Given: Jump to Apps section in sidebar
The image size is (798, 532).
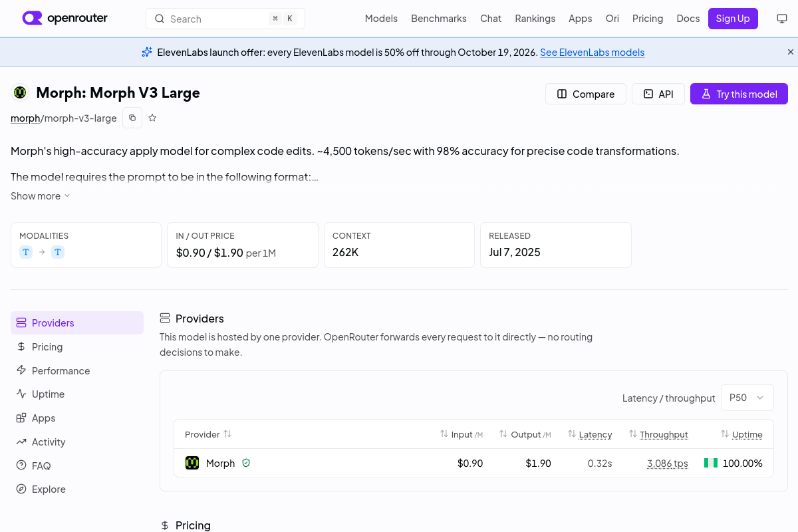Looking at the screenshot, I should [x=77, y=418].
